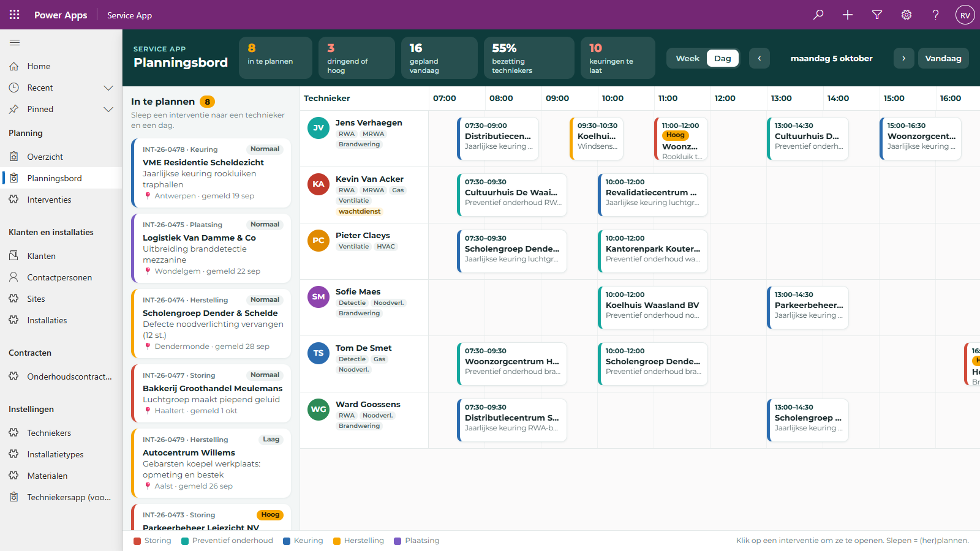This screenshot has height=551, width=980.
Task: Click the plus icon to add new
Action: tap(848, 15)
